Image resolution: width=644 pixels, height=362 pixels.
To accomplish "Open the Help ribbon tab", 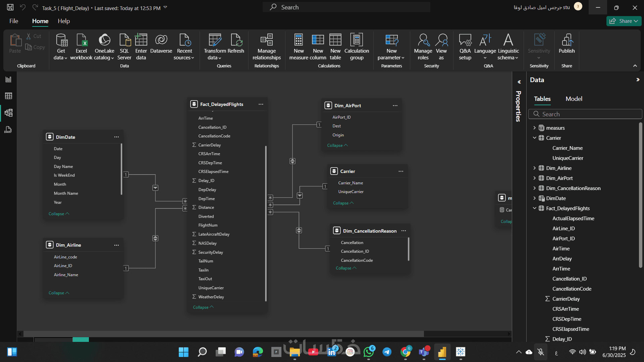I will (x=64, y=21).
